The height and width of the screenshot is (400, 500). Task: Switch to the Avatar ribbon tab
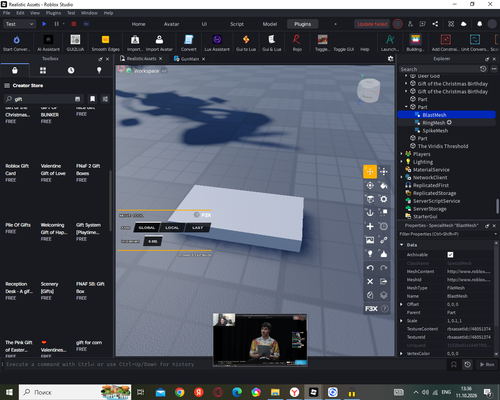[171, 24]
